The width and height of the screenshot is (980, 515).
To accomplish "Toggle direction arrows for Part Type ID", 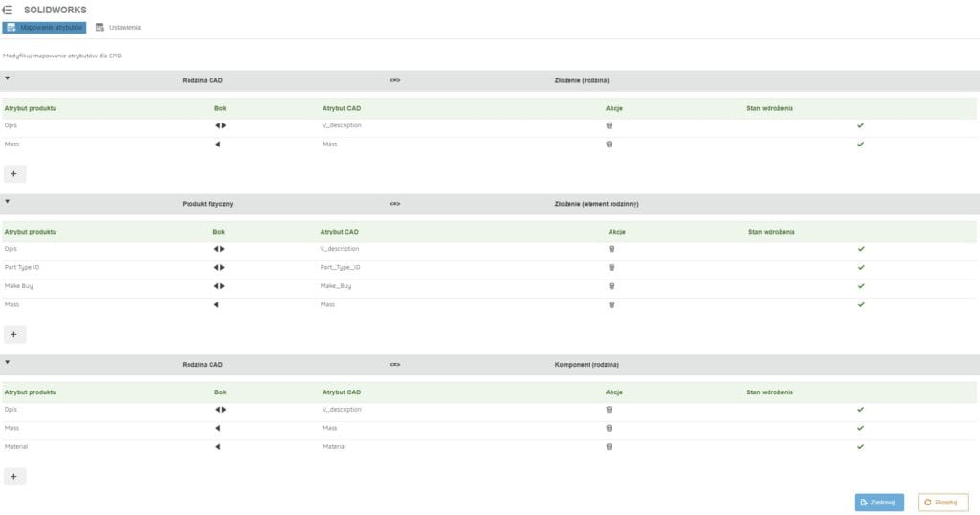I will tap(219, 267).
